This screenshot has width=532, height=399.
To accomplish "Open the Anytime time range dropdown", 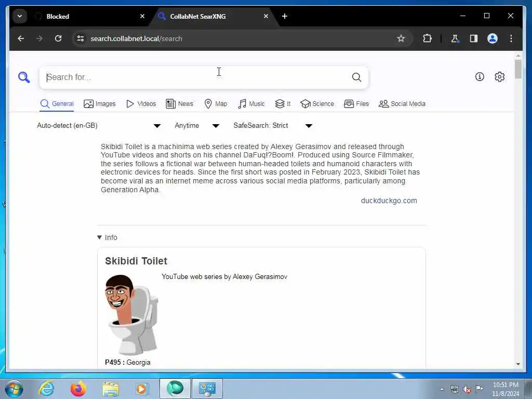I will (197, 126).
